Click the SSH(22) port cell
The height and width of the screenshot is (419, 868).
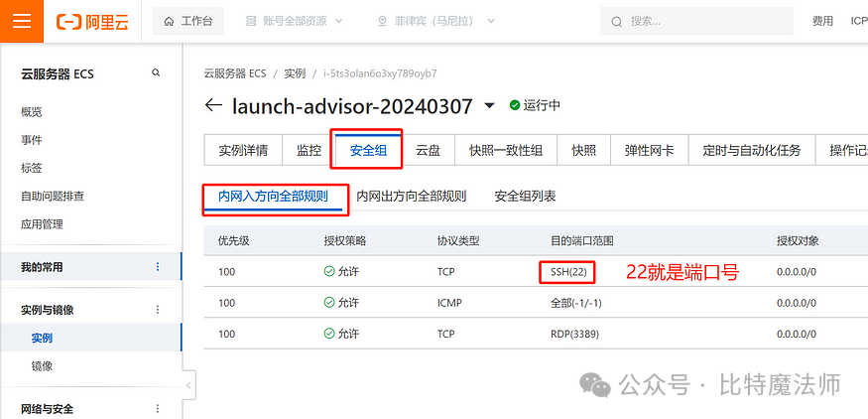click(568, 272)
